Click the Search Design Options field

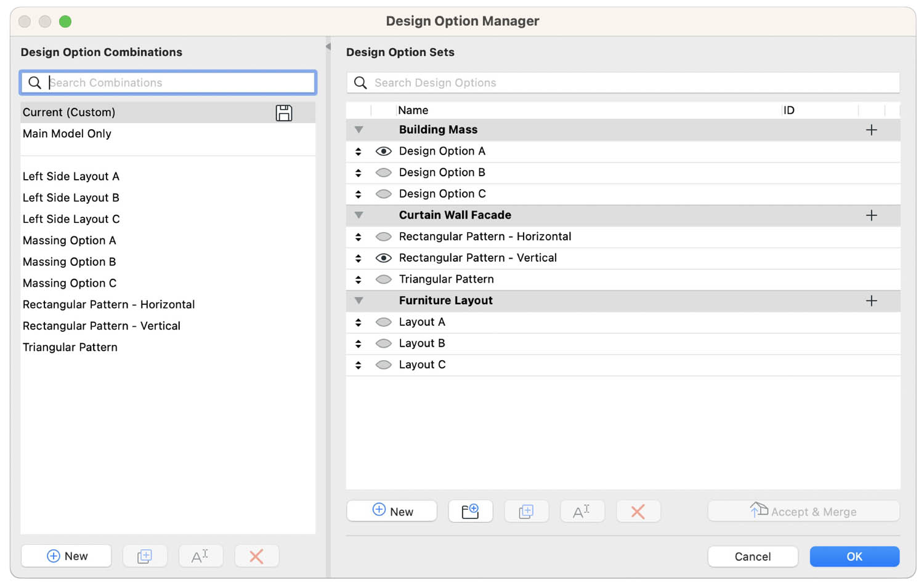(x=622, y=83)
